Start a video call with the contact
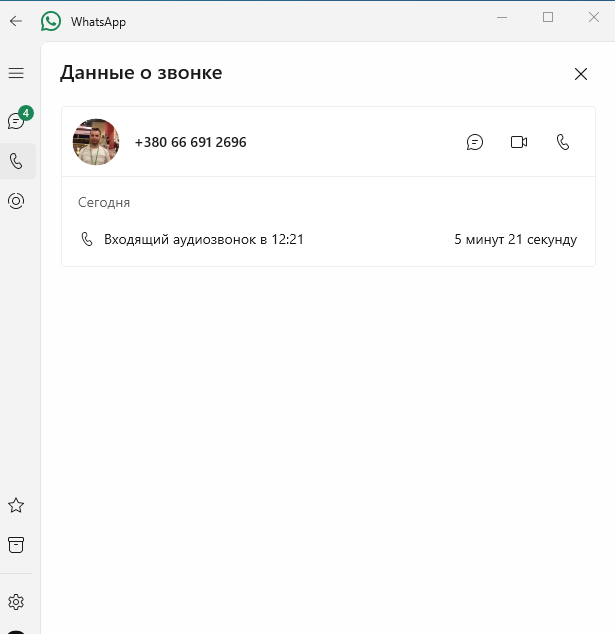The height and width of the screenshot is (634, 615). click(519, 142)
